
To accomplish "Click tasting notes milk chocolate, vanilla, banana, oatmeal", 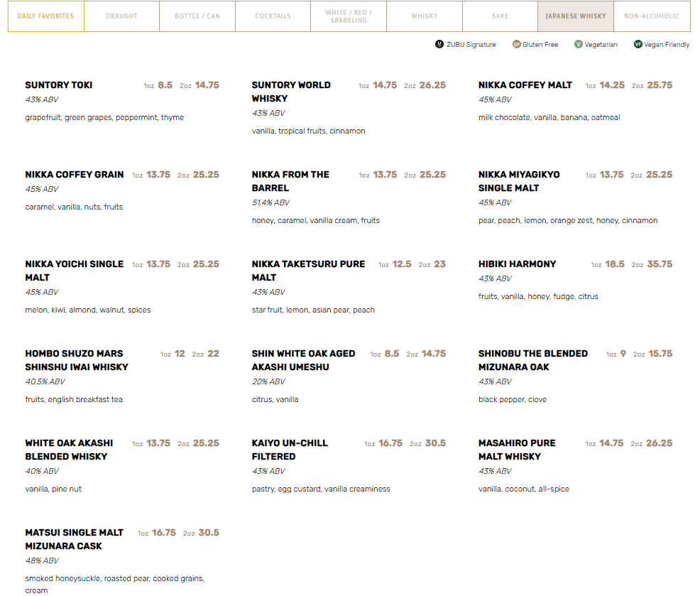I will (x=549, y=117).
